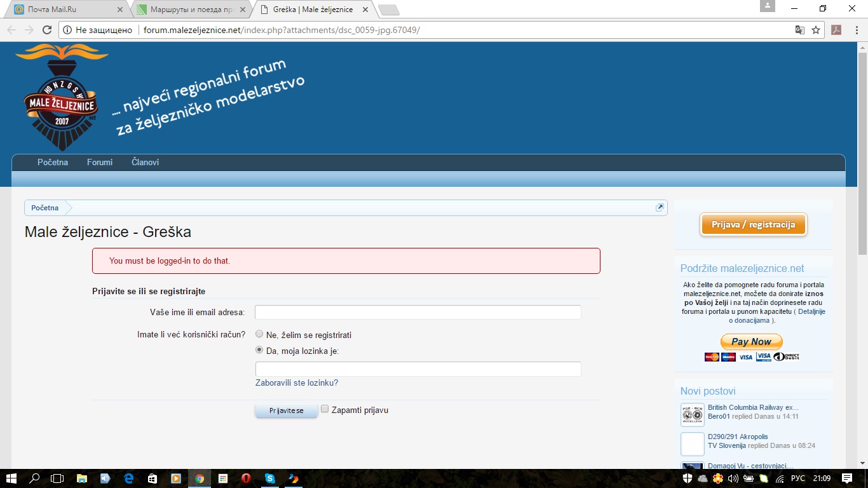868x488 pixels.
Task: Click the open-quick-navigation icon in breadcrumb bar
Action: point(660,208)
